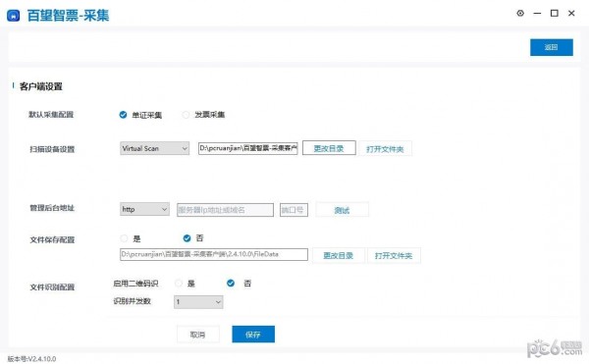Viewport: 589px width, 364px height.
Task: Click the 端口号 port input field
Action: (x=294, y=210)
